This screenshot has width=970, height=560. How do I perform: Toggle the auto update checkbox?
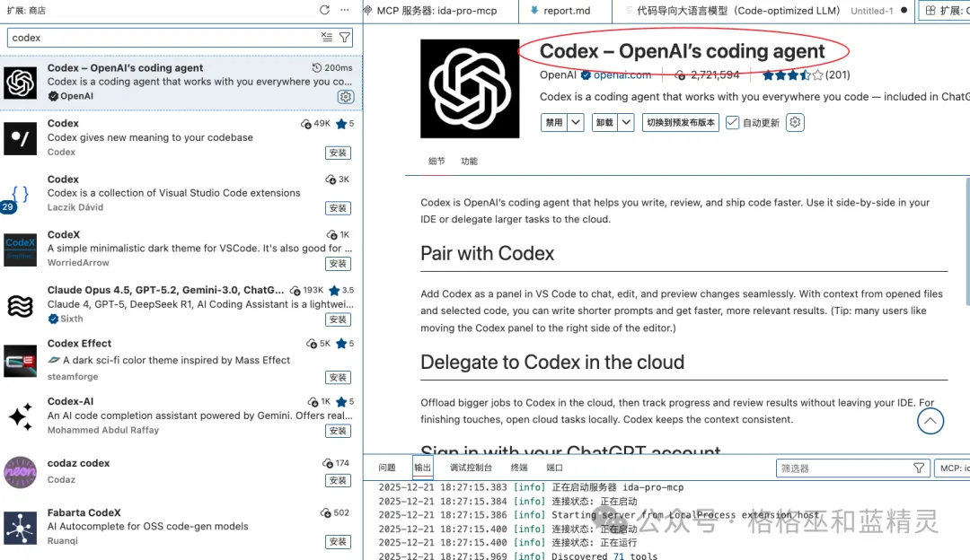(x=732, y=122)
